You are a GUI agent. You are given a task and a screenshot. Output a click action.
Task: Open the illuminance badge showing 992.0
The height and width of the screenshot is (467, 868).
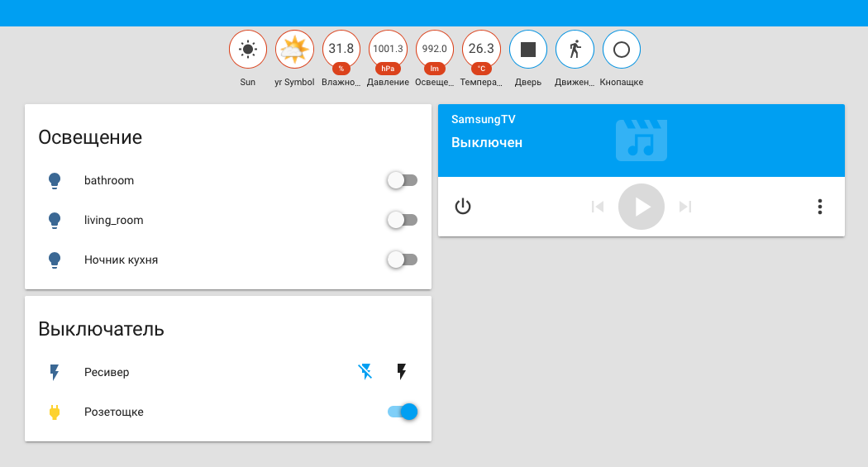point(435,50)
